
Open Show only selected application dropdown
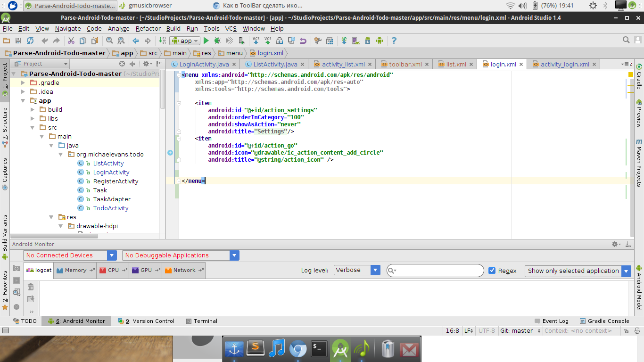click(x=578, y=271)
